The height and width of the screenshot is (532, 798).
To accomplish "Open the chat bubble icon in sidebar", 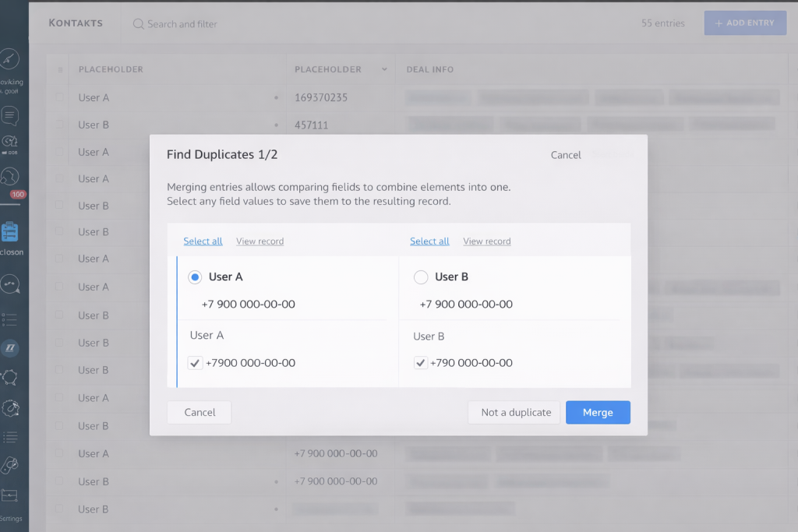I will 10,116.
